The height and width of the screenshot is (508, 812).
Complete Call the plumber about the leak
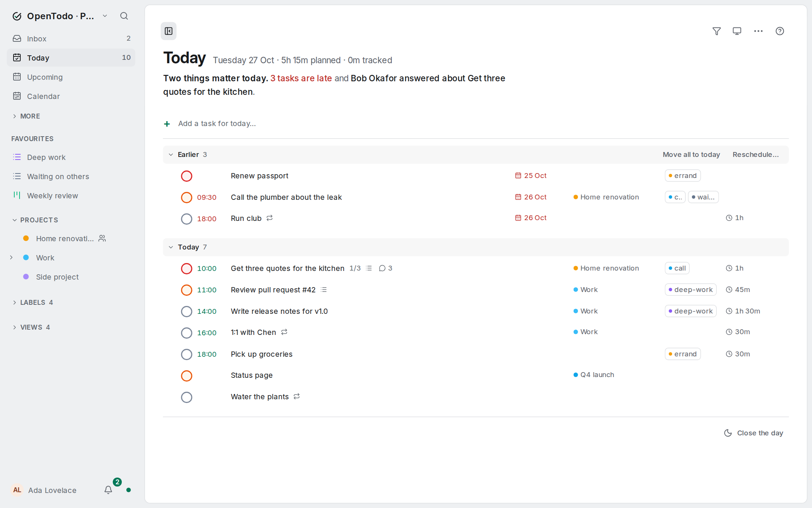point(186,197)
